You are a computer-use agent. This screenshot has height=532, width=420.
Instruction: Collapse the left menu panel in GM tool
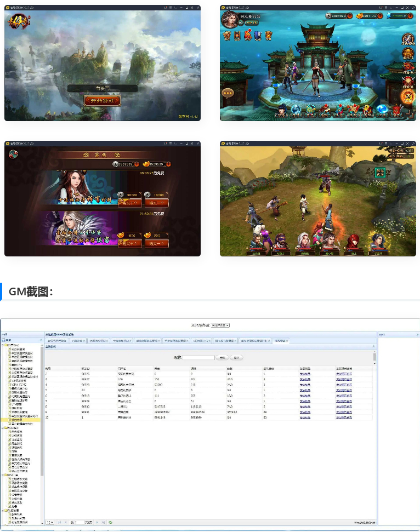(x=41, y=340)
